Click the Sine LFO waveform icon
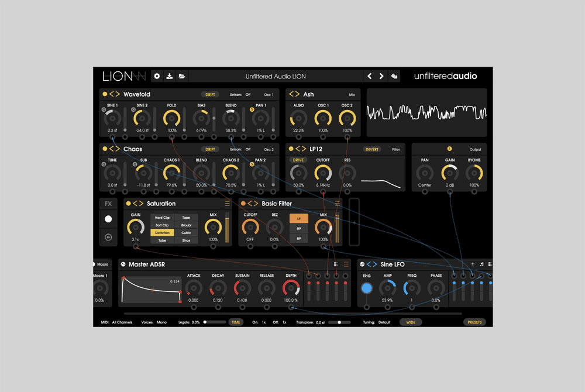The image size is (585, 392). coord(362,264)
